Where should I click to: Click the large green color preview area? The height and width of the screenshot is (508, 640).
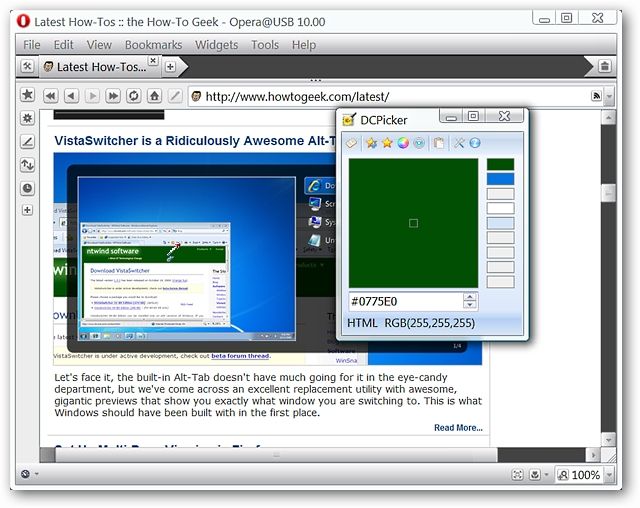pos(413,223)
